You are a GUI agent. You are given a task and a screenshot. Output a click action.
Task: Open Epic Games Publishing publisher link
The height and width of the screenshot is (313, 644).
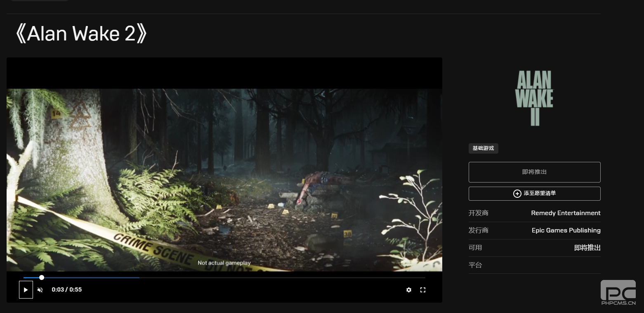(566, 230)
